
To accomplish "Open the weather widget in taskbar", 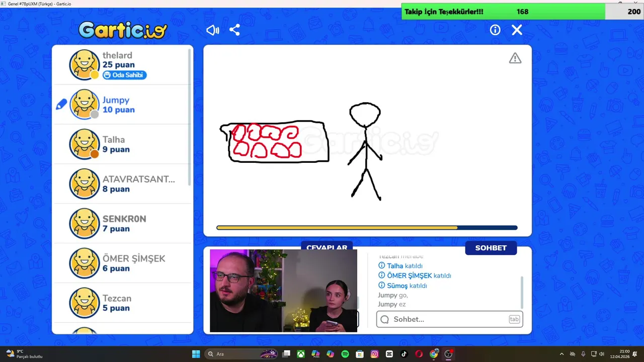I will click(x=24, y=354).
